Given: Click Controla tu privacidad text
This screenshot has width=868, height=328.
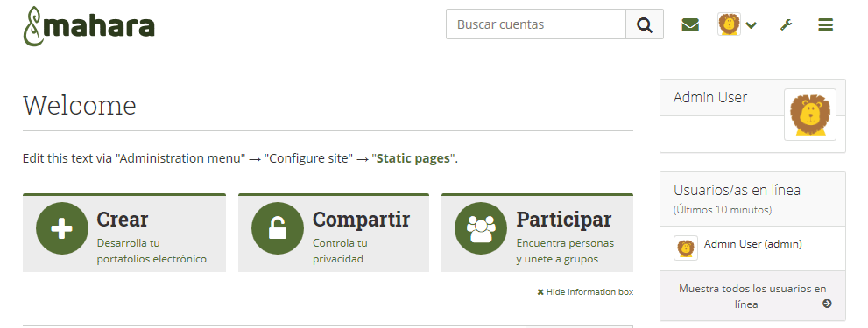Looking at the screenshot, I should 340,251.
